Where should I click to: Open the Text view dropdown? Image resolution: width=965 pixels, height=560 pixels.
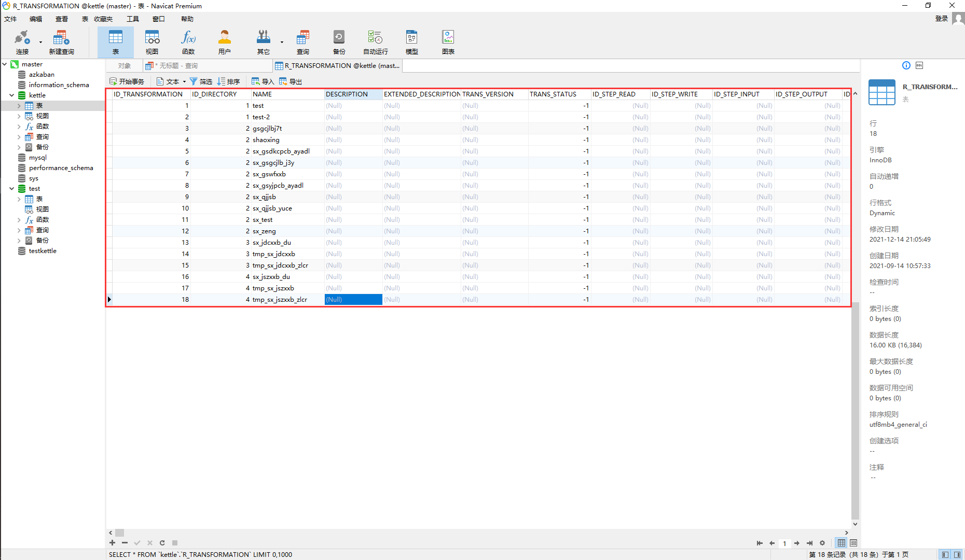point(171,81)
